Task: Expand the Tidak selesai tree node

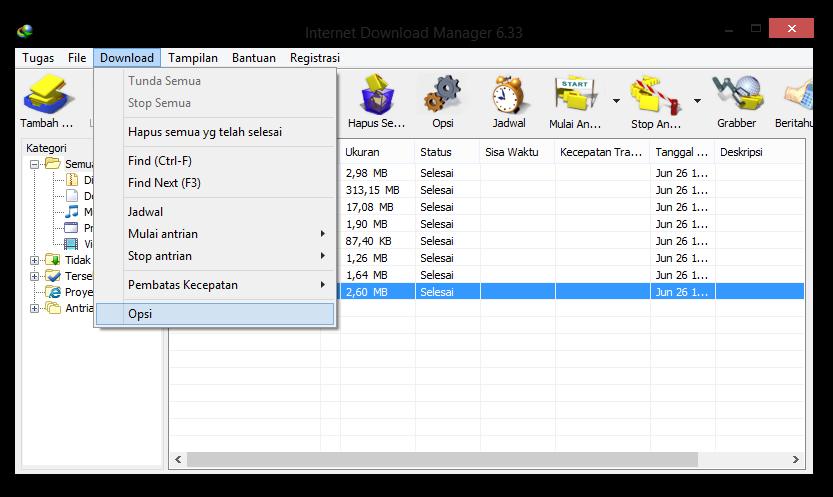Action: pyautogui.click(x=35, y=260)
